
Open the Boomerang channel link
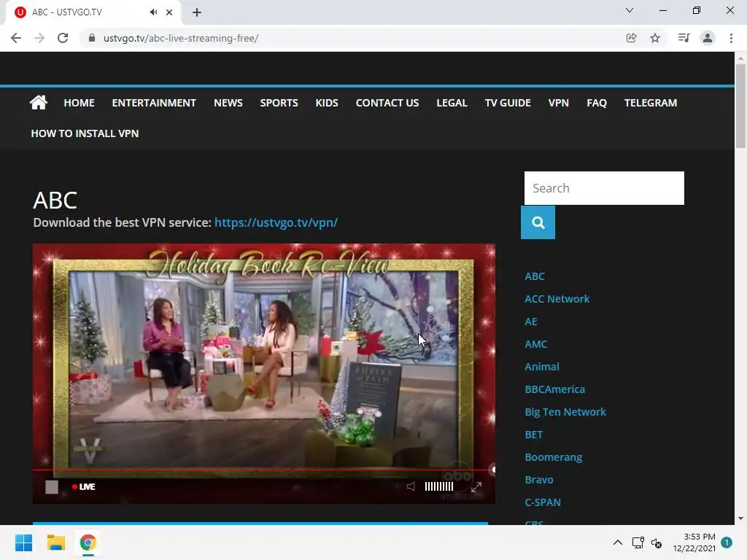pyautogui.click(x=553, y=457)
